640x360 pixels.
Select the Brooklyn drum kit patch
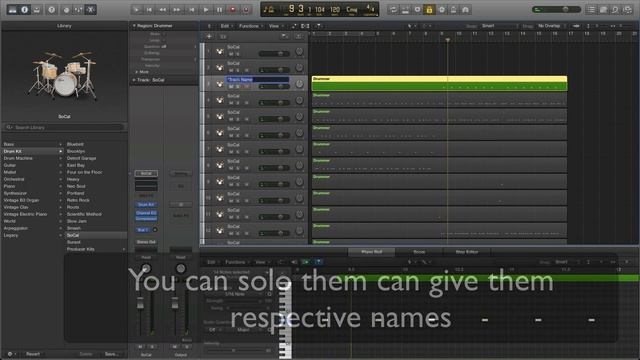tap(76, 151)
